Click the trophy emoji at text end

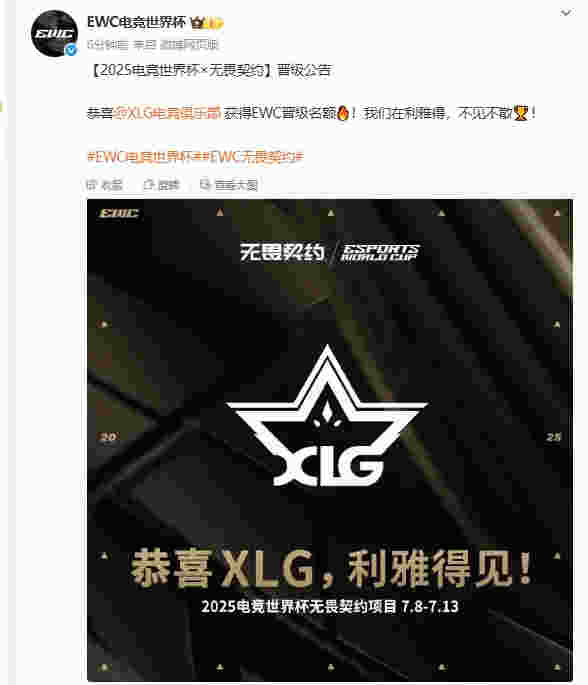(521, 114)
